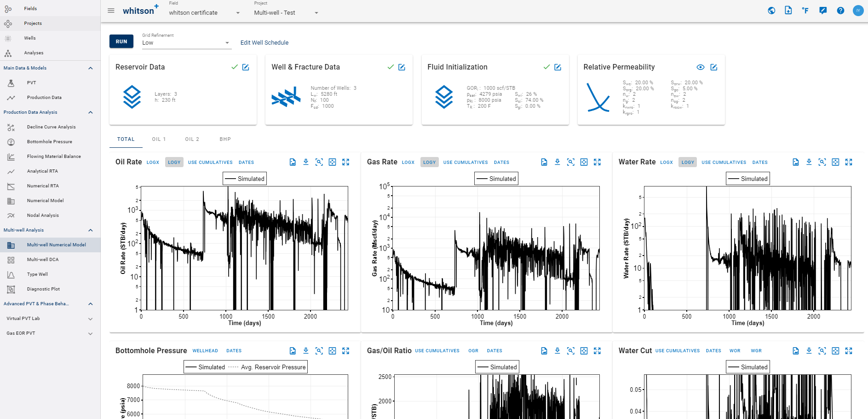Open PVT in the sidebar
Screen dimensions: 868x419
tap(50, 83)
